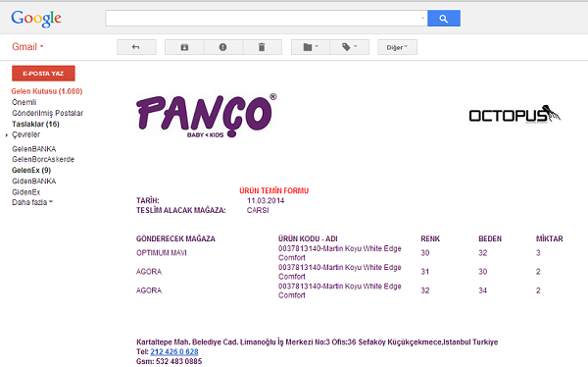Report spam using exclamation icon
The height and width of the screenshot is (367, 588).
point(223,47)
